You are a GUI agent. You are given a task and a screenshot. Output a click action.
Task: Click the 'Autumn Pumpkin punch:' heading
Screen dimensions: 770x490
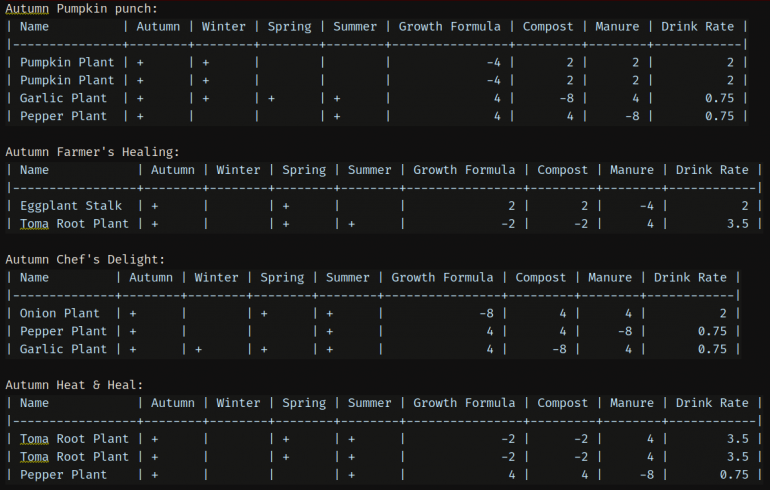point(82,9)
